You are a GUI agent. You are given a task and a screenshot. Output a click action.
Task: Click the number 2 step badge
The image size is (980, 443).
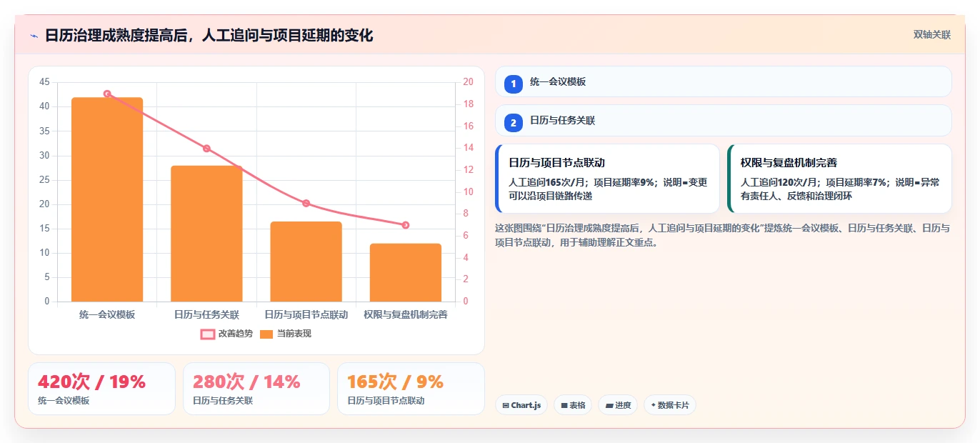click(513, 122)
